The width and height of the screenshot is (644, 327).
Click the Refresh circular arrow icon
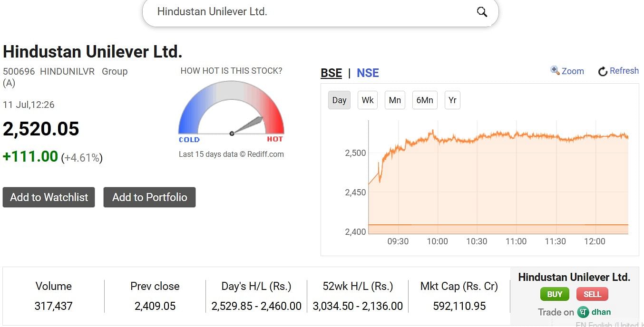[x=603, y=71]
